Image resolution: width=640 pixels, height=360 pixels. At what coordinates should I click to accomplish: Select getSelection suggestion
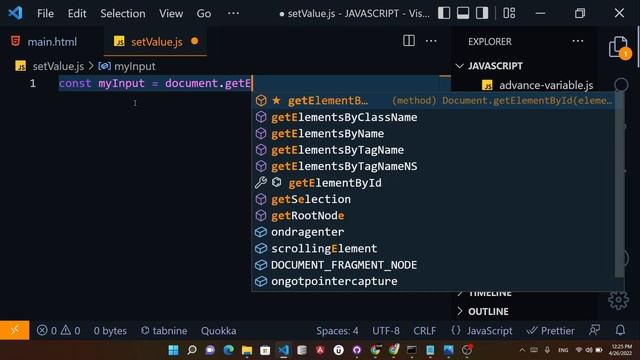point(434,199)
